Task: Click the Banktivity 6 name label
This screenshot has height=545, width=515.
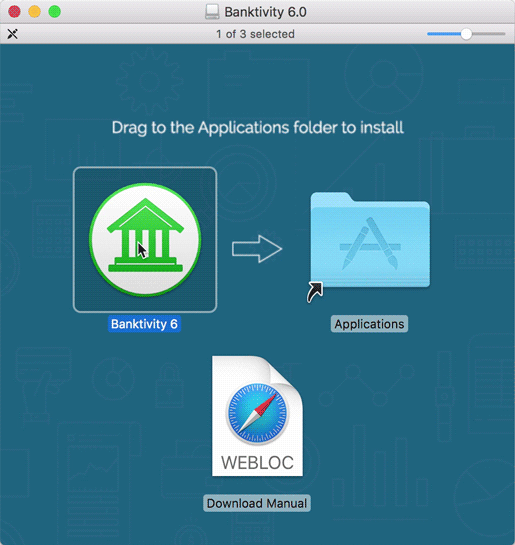Action: click(x=144, y=324)
